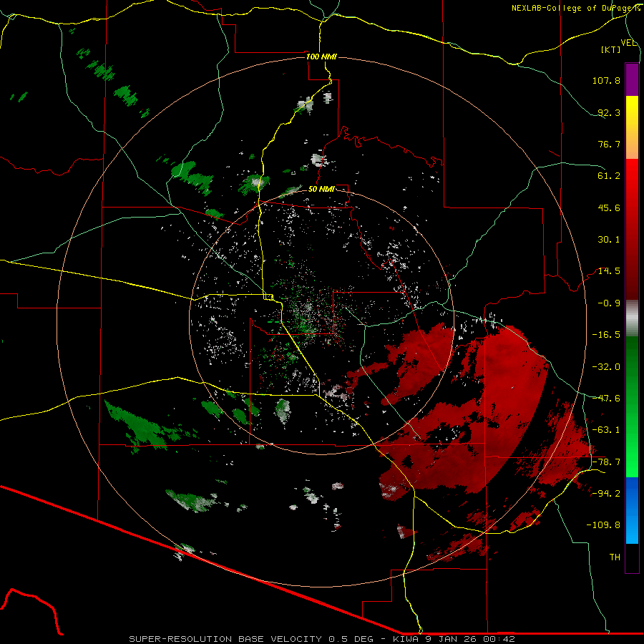
Task: Pick the blue segment of velocity color bar
Action: pos(632,510)
